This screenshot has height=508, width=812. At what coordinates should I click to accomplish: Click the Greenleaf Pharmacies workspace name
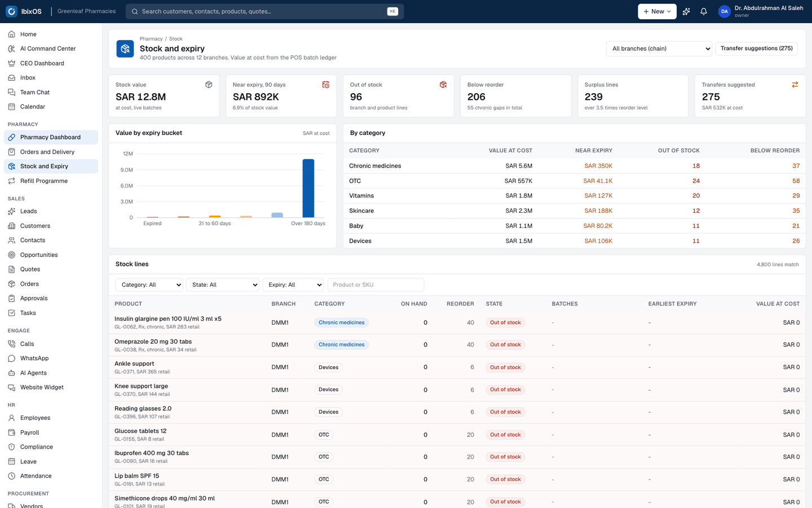86,11
